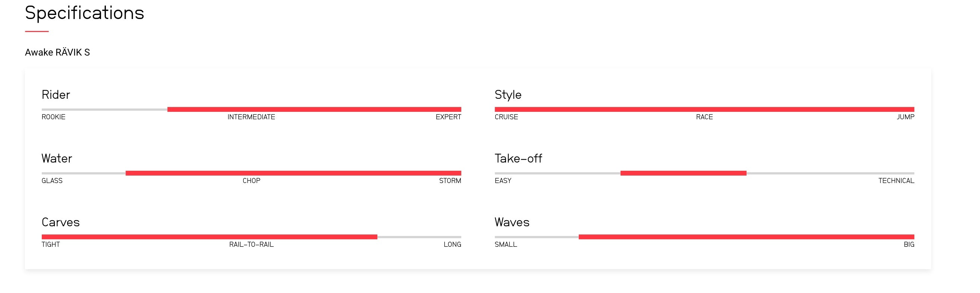Viewport: 980px width, 293px height.
Task: Click the CRUISE style label
Action: click(x=506, y=117)
